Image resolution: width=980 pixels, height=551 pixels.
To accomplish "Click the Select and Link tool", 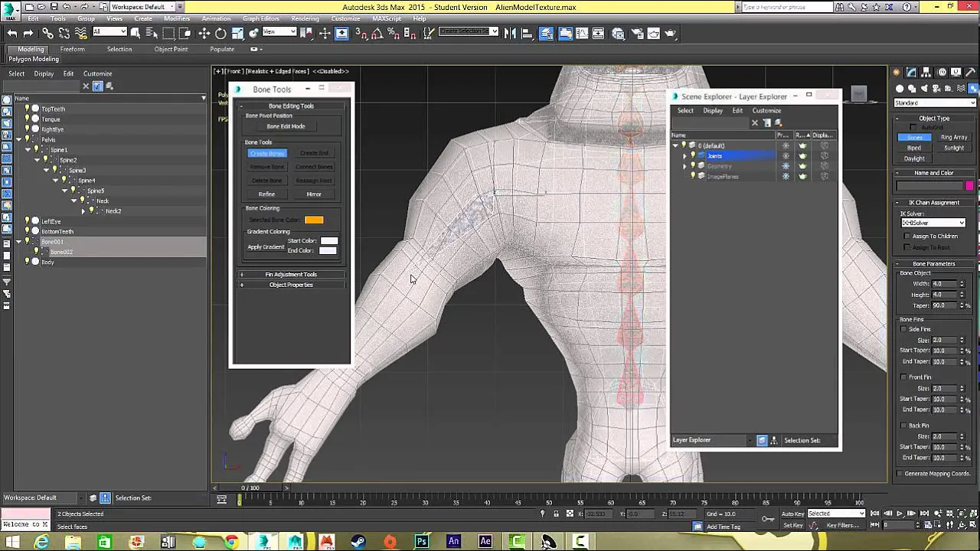I will point(47,33).
